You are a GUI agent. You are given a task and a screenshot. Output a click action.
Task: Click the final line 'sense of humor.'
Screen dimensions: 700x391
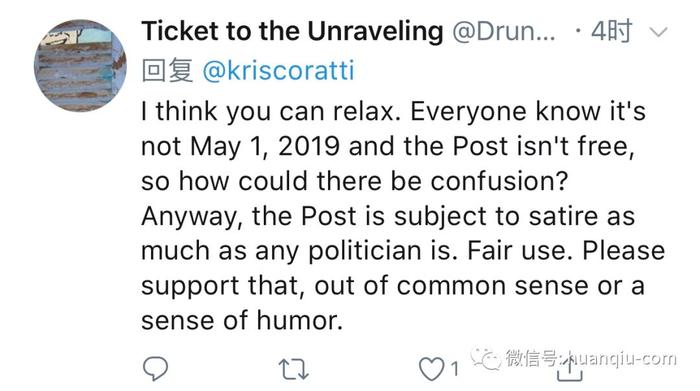(242, 321)
